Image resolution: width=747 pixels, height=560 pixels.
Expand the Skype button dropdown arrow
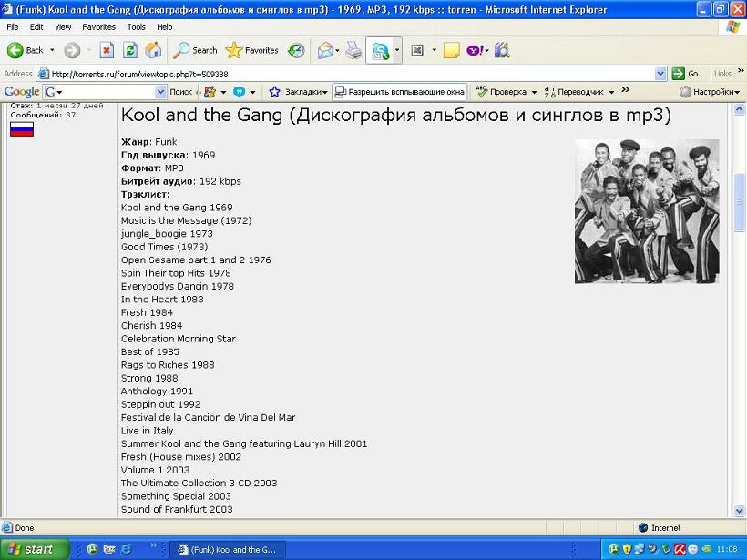pyautogui.click(x=397, y=50)
